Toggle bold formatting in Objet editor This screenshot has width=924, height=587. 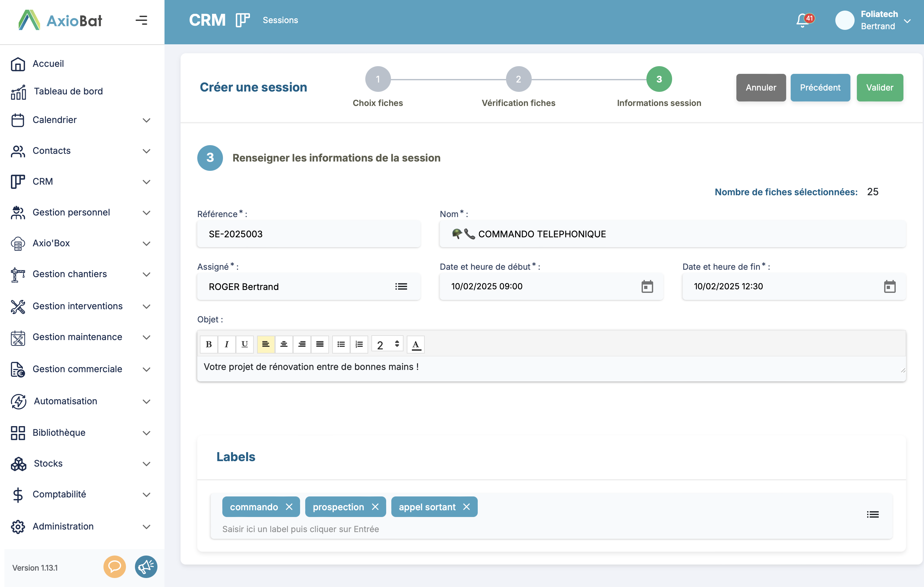click(x=209, y=344)
